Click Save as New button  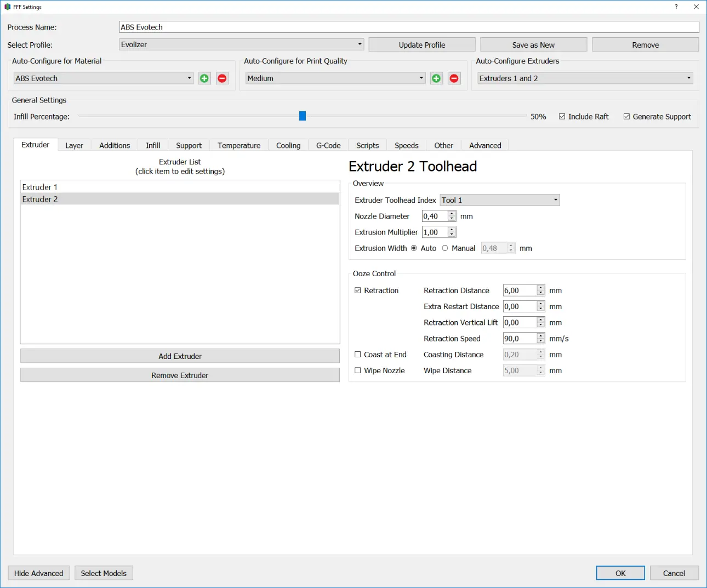[x=533, y=45]
